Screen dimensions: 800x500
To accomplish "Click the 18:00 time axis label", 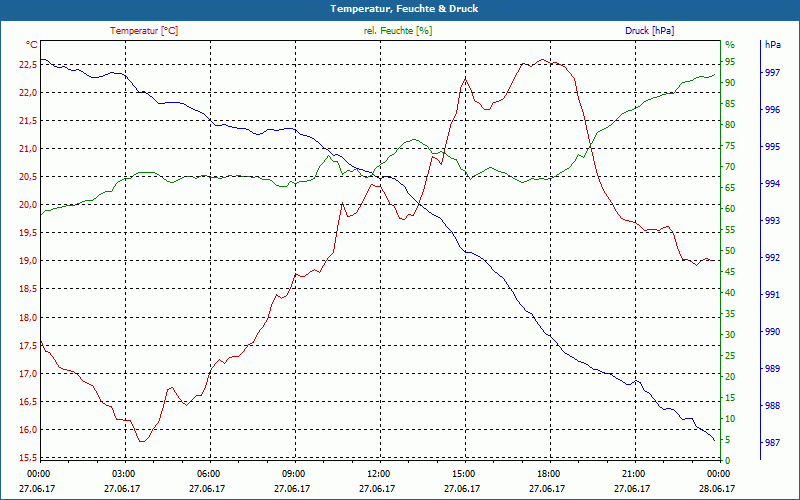I will pyautogui.click(x=548, y=473).
